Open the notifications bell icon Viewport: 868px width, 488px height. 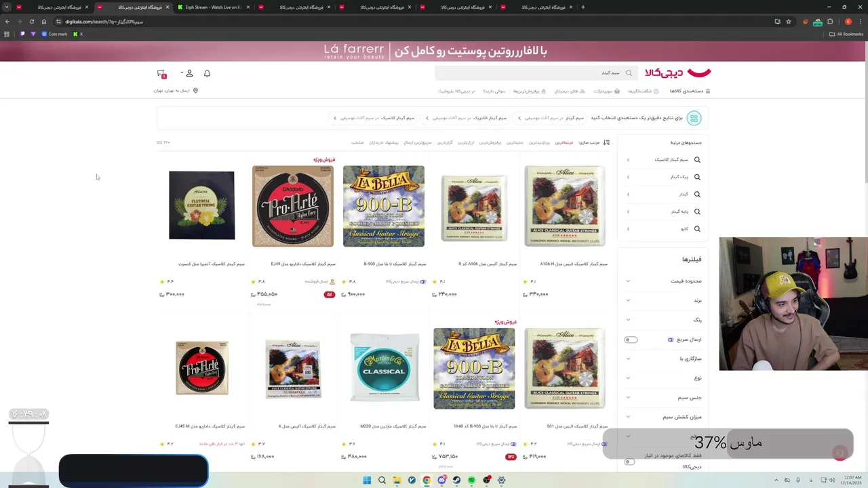208,73
